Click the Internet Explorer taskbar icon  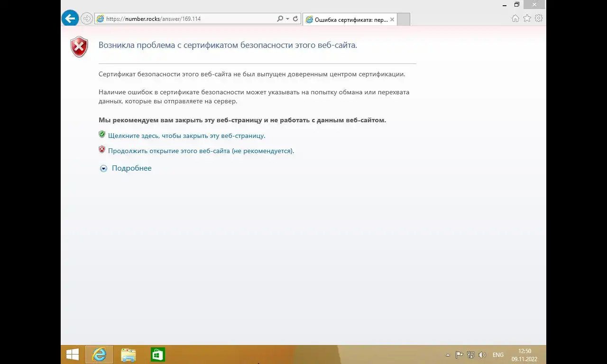tap(99, 355)
